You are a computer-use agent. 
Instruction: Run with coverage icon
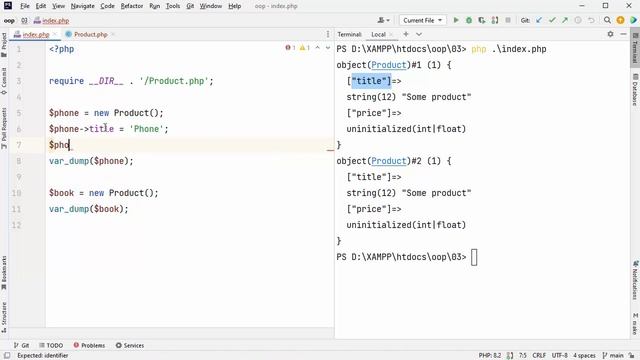482,20
